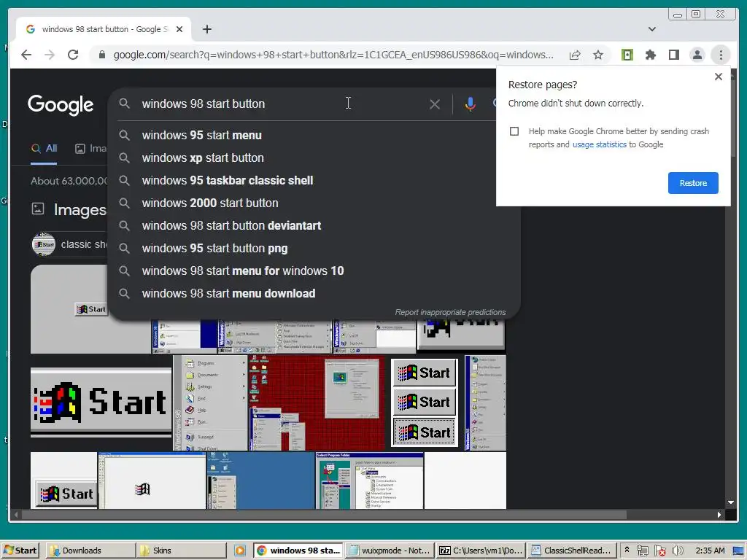The width and height of the screenshot is (747, 560).
Task: Click the Restore button
Action: 693,183
